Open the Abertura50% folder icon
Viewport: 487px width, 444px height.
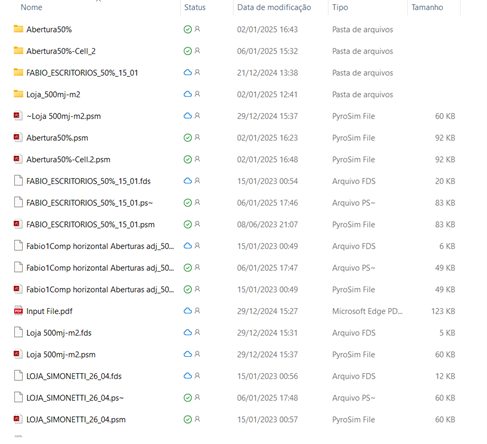[x=18, y=29]
